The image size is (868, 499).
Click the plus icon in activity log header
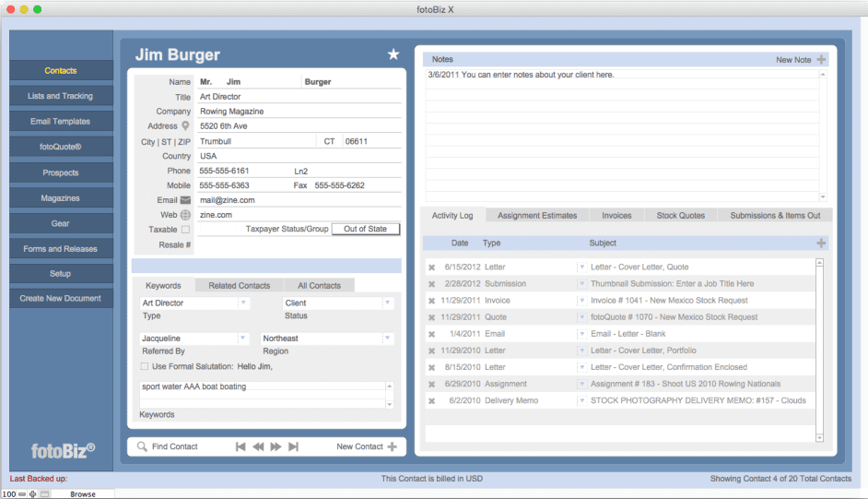(821, 243)
